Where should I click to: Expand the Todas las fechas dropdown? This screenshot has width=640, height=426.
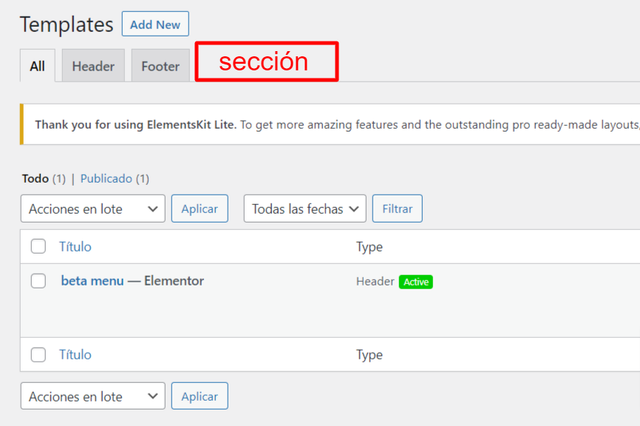pos(305,209)
